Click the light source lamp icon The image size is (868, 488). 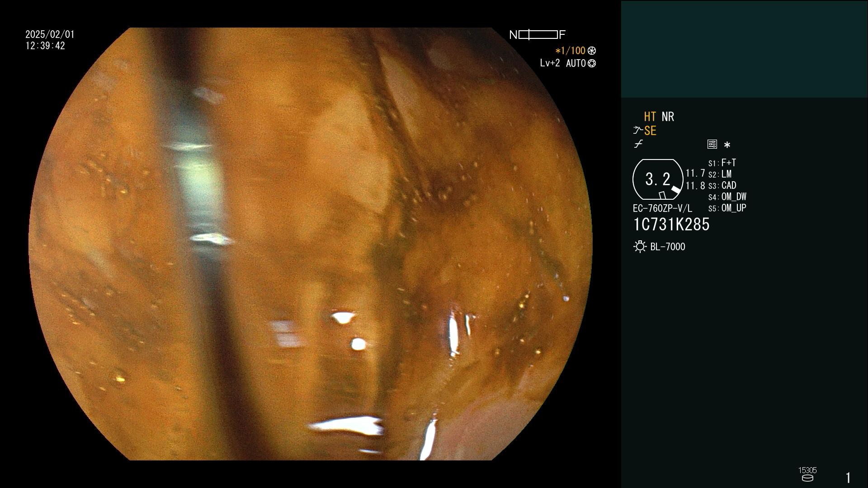click(x=640, y=247)
